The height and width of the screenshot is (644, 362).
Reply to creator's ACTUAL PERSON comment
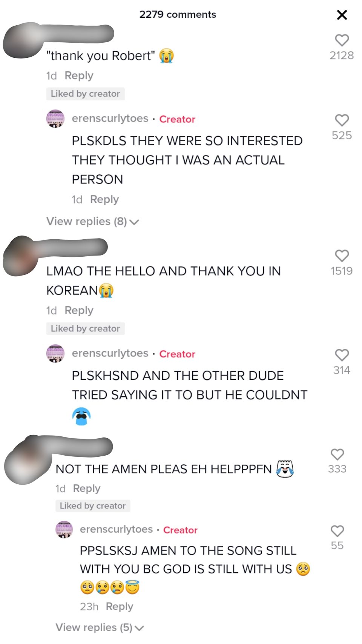tap(104, 199)
